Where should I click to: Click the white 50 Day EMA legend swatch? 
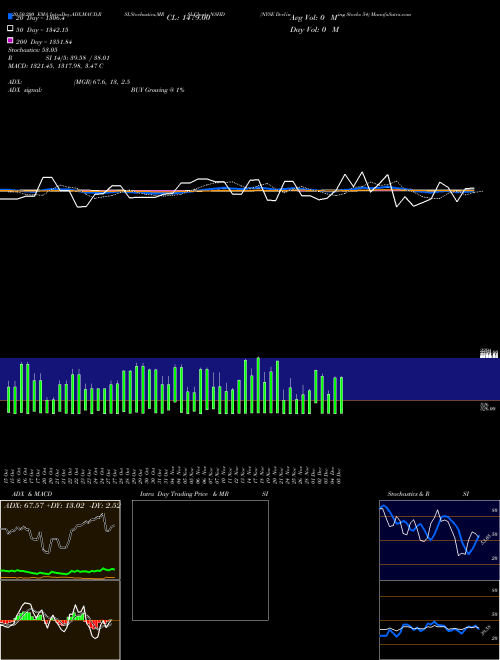[x=10, y=29]
